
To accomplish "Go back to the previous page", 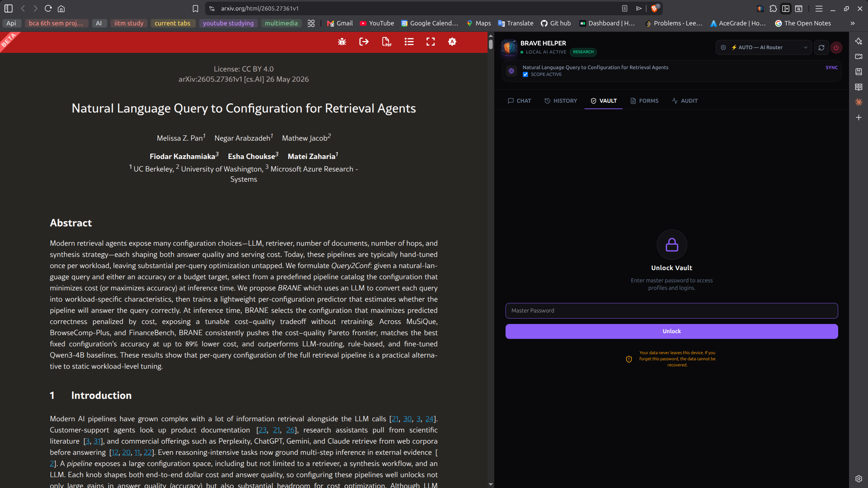I will click(23, 8).
